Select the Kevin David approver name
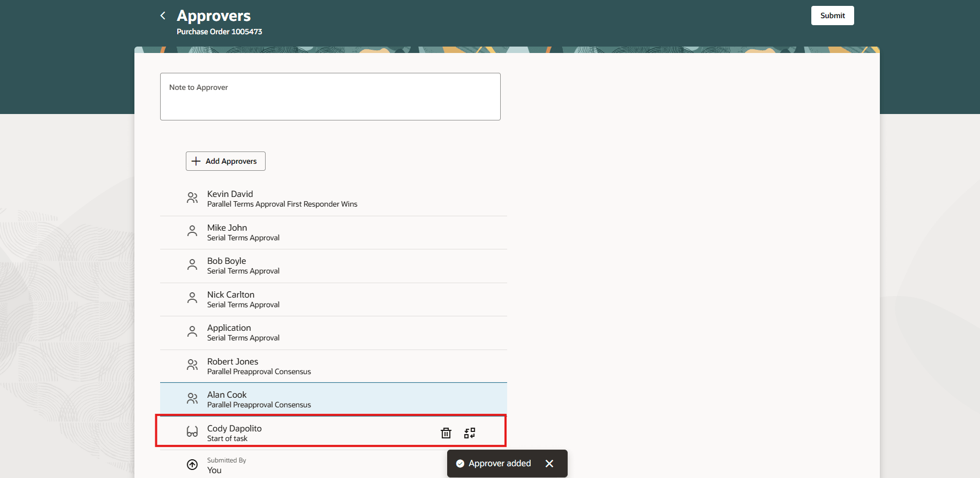The width and height of the screenshot is (980, 478). click(230, 194)
